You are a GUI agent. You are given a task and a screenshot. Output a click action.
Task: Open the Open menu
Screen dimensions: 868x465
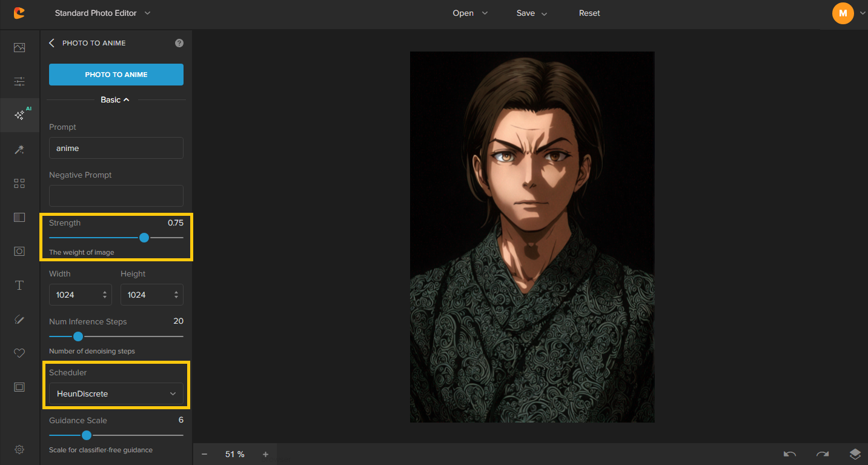point(469,13)
